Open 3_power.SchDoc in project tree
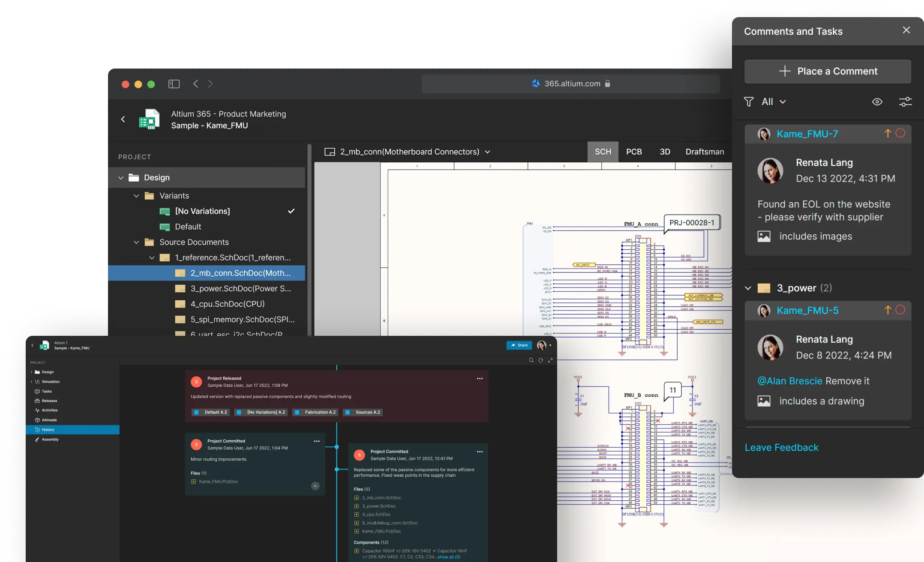Image resolution: width=924 pixels, height=562 pixels. 240,288
